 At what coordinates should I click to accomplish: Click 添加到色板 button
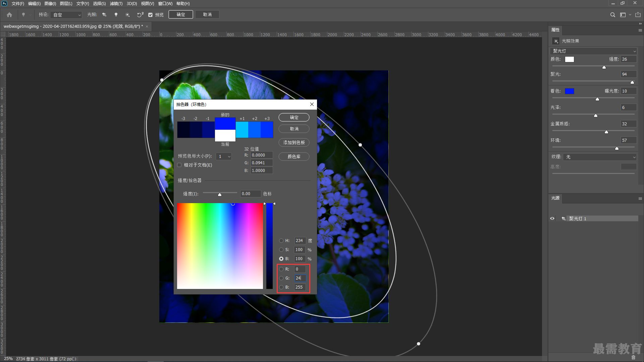pos(294,142)
